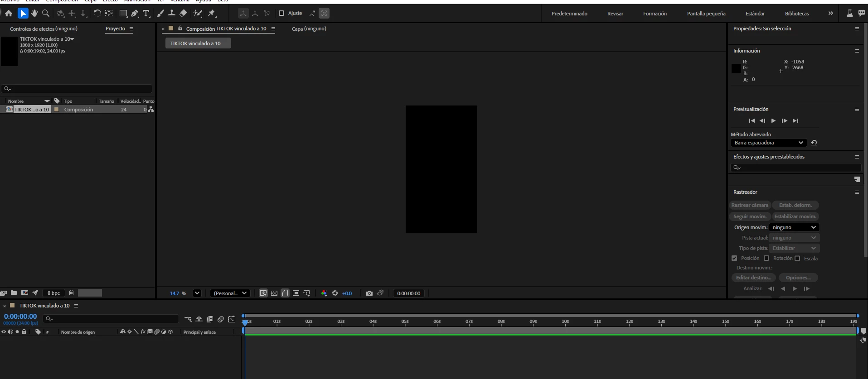Select the Pen tool

point(135,14)
